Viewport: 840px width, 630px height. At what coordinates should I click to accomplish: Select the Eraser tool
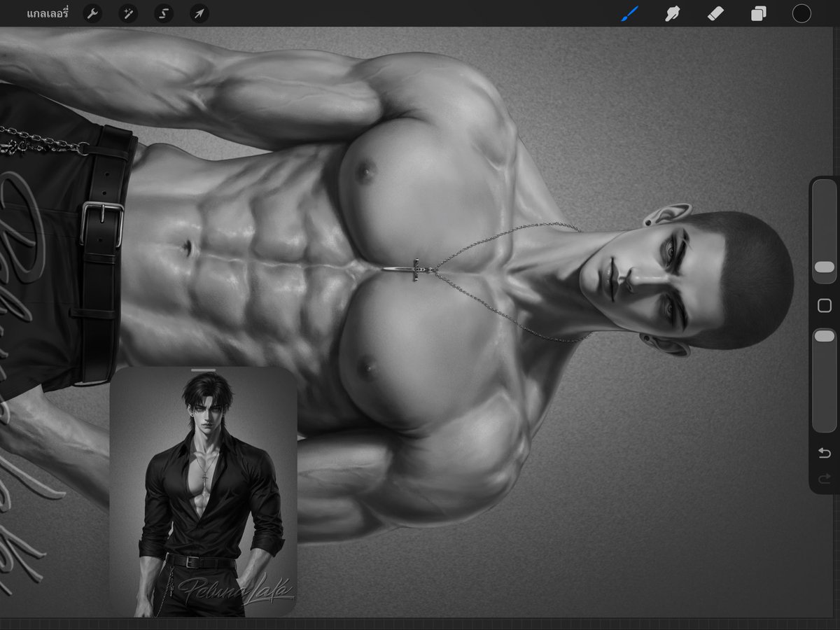click(715, 13)
